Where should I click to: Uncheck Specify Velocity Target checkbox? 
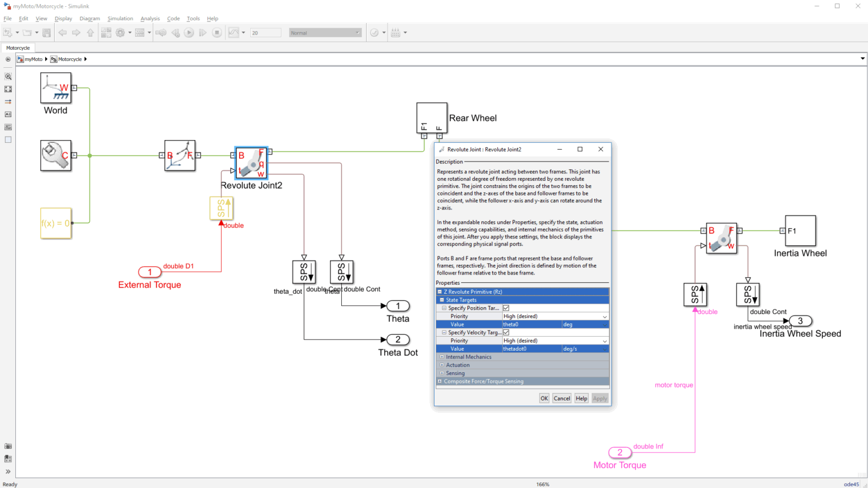(506, 333)
